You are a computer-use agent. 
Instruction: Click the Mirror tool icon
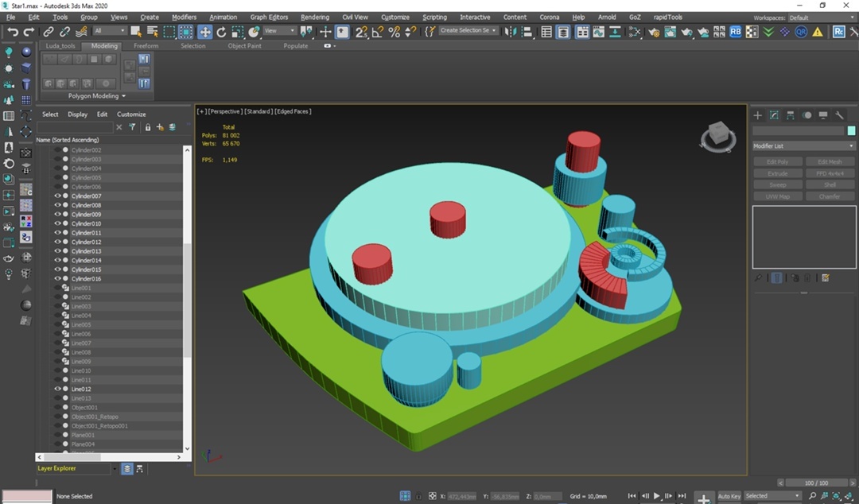[x=511, y=32]
